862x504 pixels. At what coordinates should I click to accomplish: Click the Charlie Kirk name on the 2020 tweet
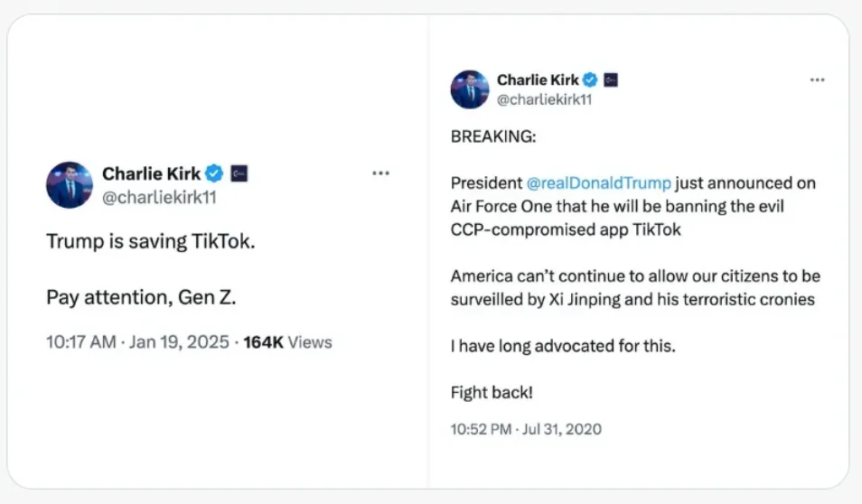(x=538, y=80)
